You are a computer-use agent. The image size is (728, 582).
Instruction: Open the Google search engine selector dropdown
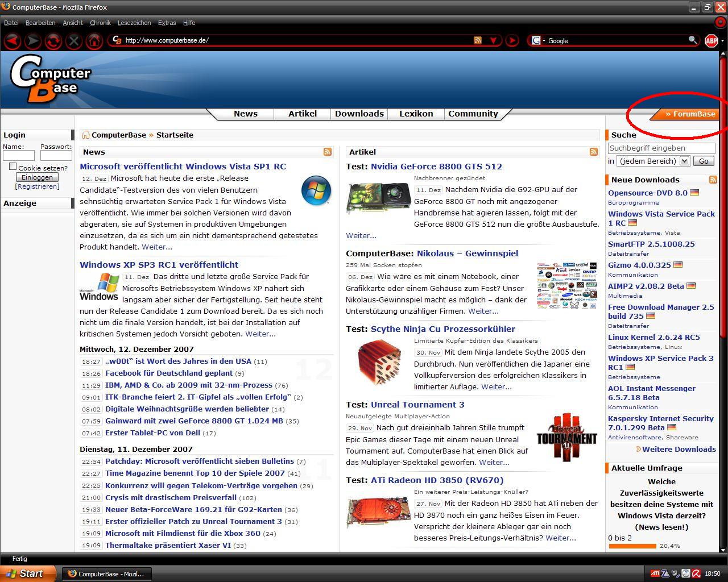(544, 40)
